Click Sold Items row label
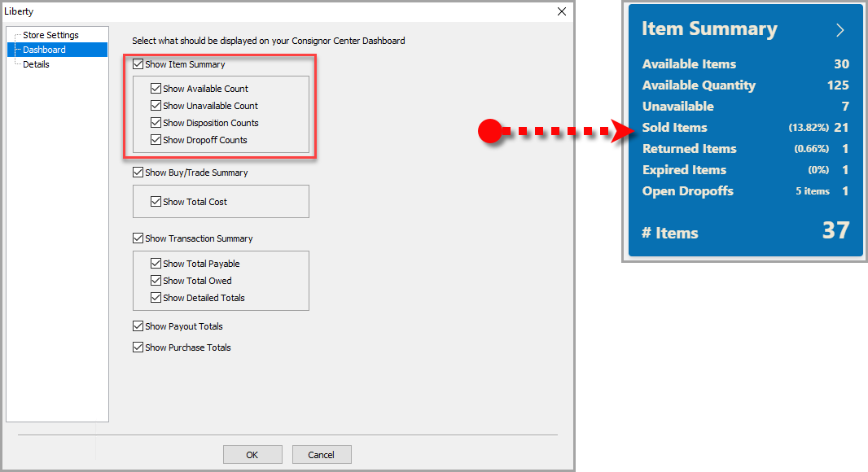Viewport: 868px width, 472px height. point(675,127)
